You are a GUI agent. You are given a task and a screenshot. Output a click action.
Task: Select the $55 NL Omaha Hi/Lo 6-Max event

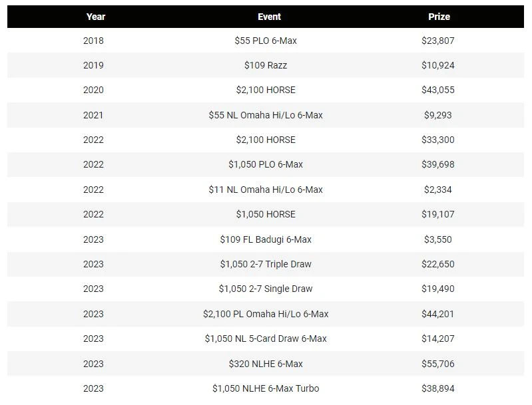coord(266,115)
